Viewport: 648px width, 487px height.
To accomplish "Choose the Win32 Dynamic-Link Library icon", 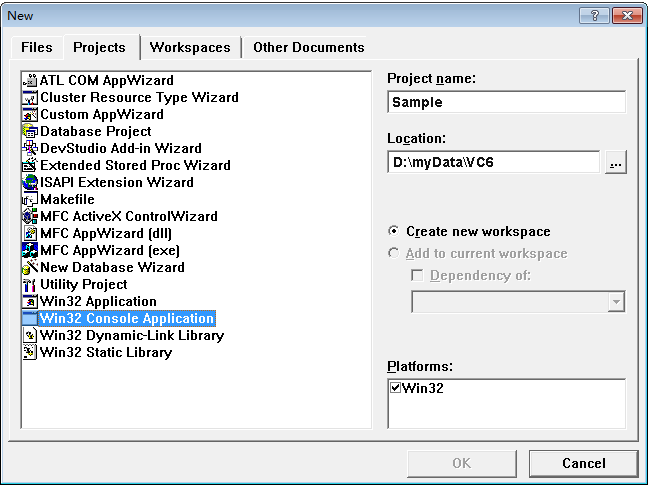I will 30,335.
